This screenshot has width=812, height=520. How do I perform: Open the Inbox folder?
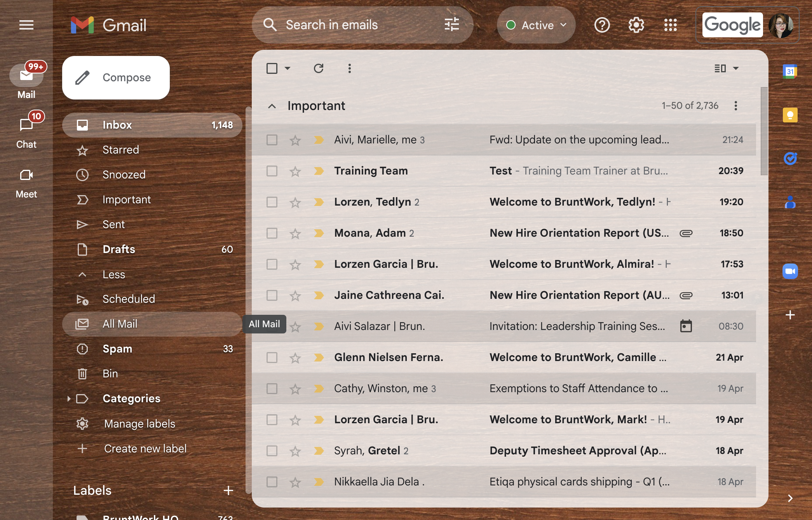(152, 125)
